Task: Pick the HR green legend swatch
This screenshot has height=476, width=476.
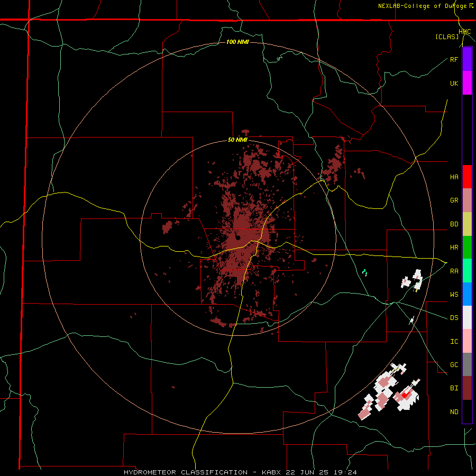Action: point(467,248)
